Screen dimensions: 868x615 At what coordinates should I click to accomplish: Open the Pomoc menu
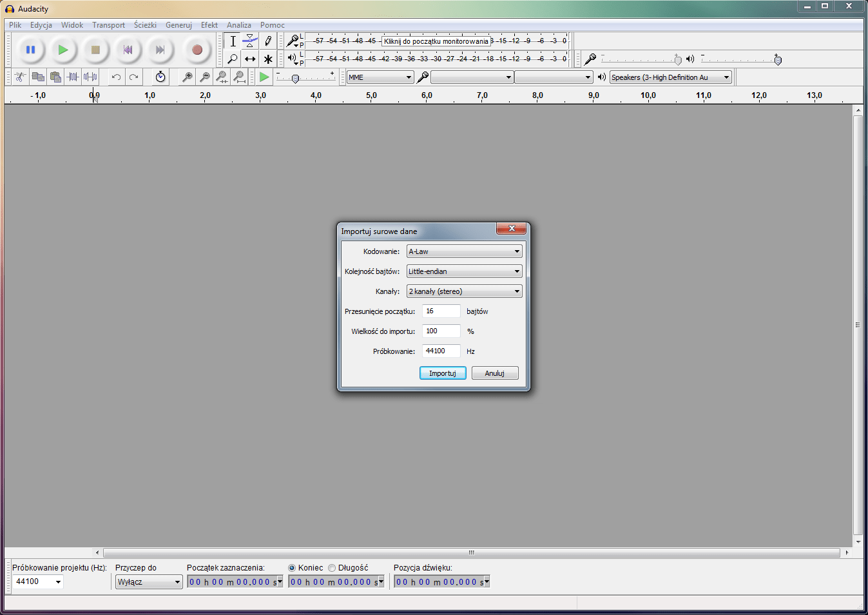(273, 25)
